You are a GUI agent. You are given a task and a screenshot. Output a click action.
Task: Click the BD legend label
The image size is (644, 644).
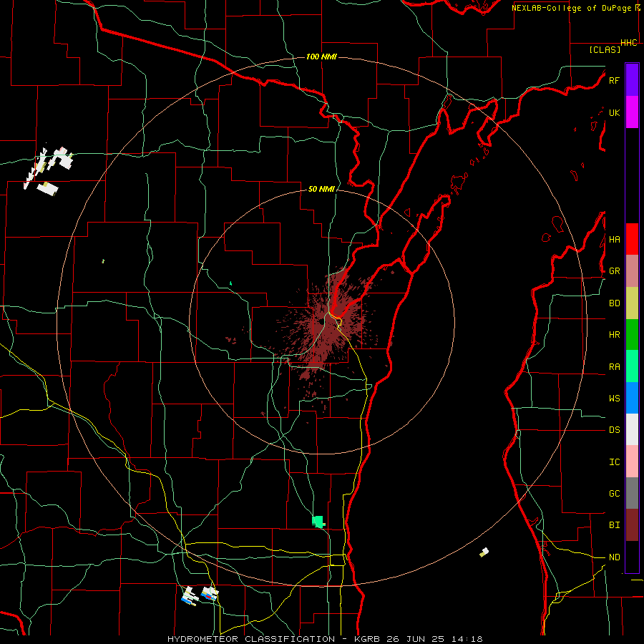pyautogui.click(x=614, y=303)
